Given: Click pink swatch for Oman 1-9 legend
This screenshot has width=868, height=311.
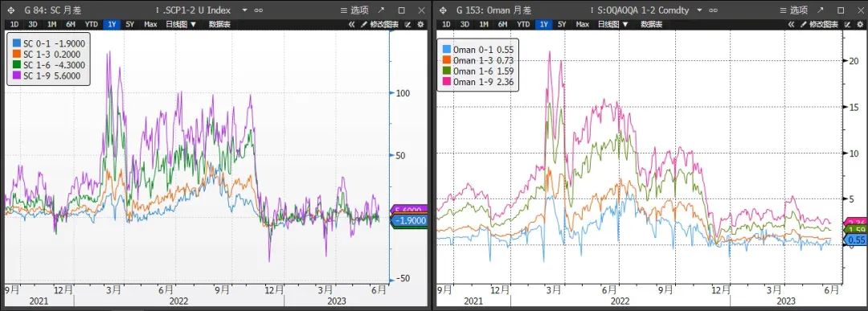Looking at the screenshot, I should pos(447,81).
